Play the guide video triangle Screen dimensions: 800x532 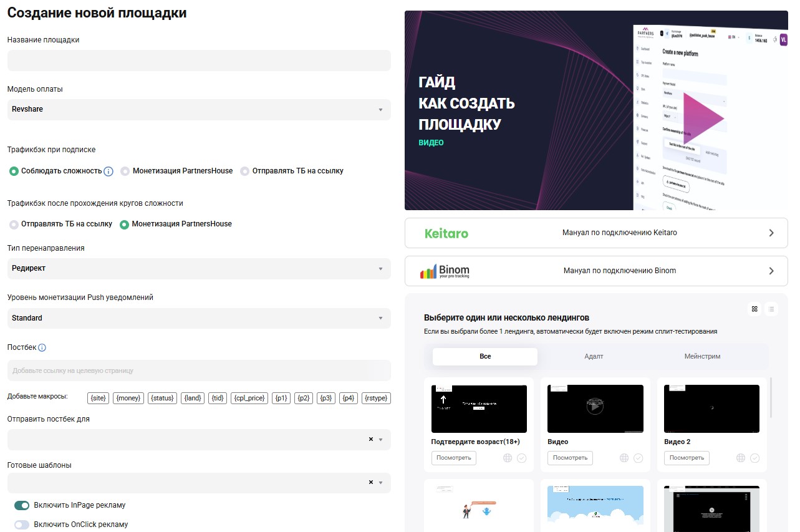tap(703, 118)
